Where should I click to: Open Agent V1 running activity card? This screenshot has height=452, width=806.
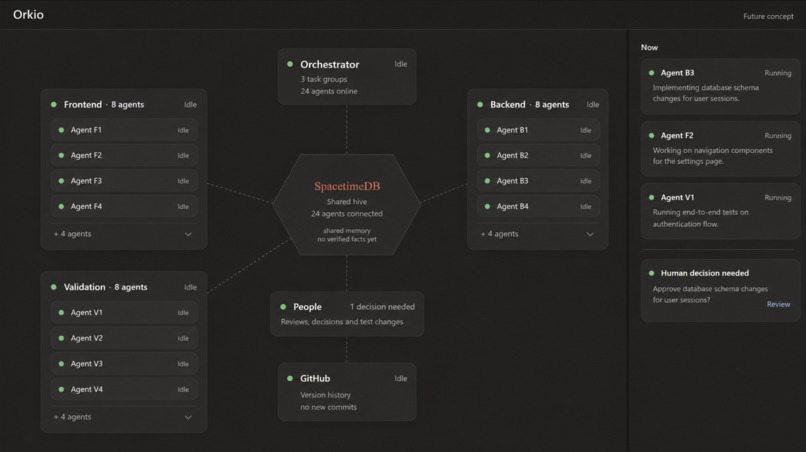coord(720,211)
